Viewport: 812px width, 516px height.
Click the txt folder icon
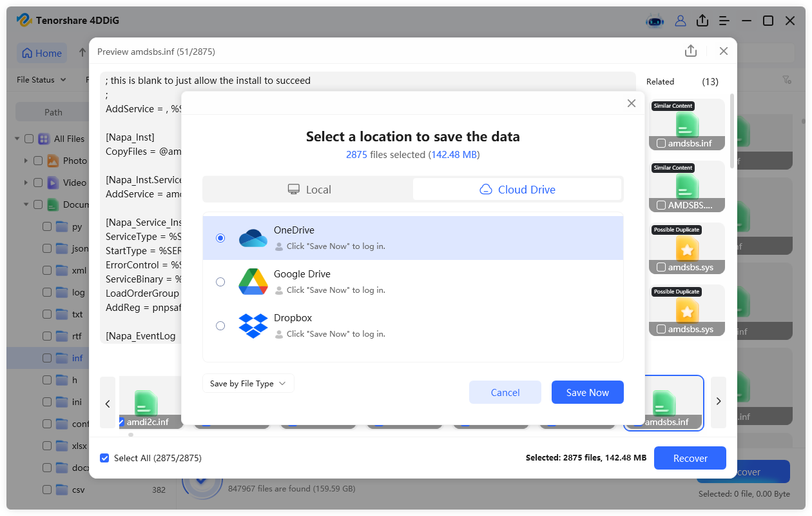[x=62, y=314]
